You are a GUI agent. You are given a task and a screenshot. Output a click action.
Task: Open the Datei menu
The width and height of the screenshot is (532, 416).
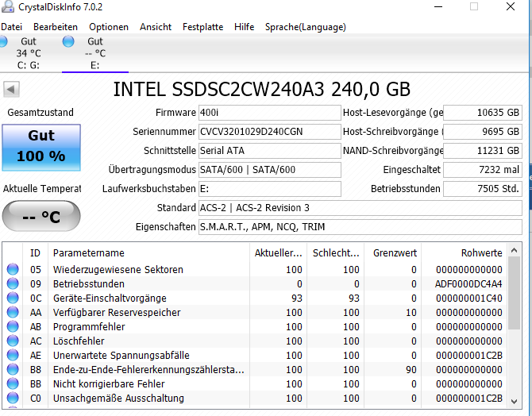tap(11, 27)
